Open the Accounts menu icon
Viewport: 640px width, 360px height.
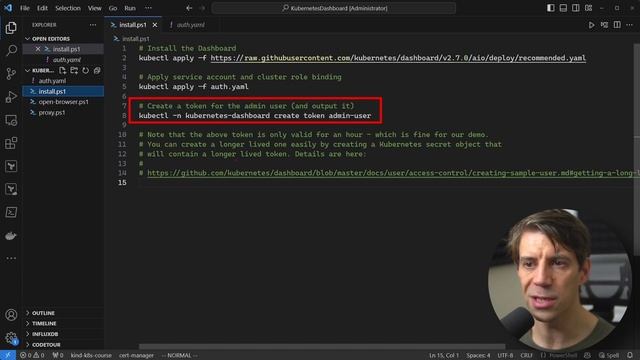(11, 315)
